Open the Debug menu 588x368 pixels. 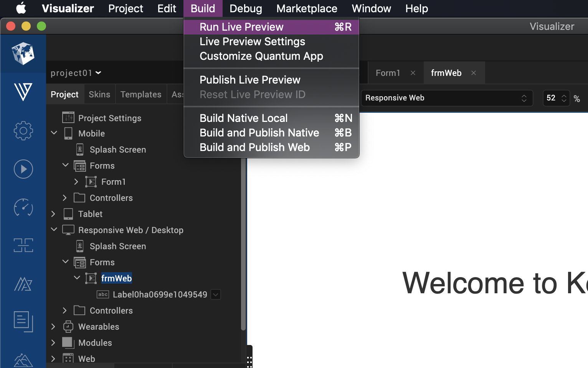click(x=246, y=8)
